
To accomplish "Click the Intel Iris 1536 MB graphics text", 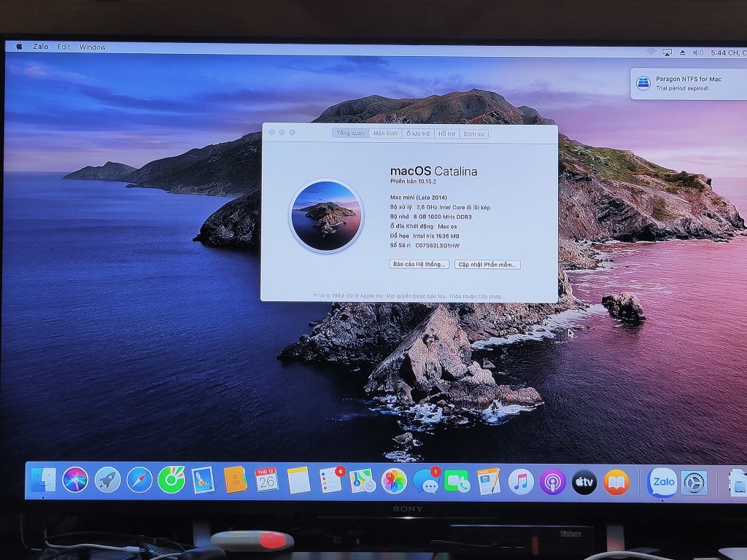I will point(436,236).
